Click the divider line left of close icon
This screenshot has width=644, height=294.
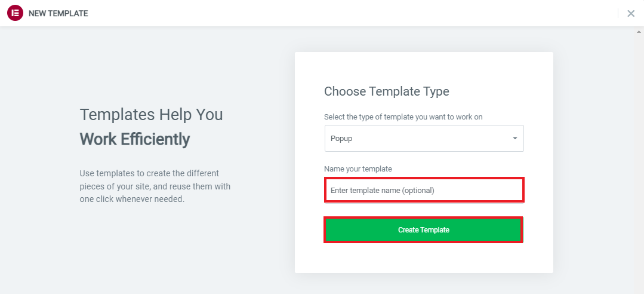click(x=618, y=13)
